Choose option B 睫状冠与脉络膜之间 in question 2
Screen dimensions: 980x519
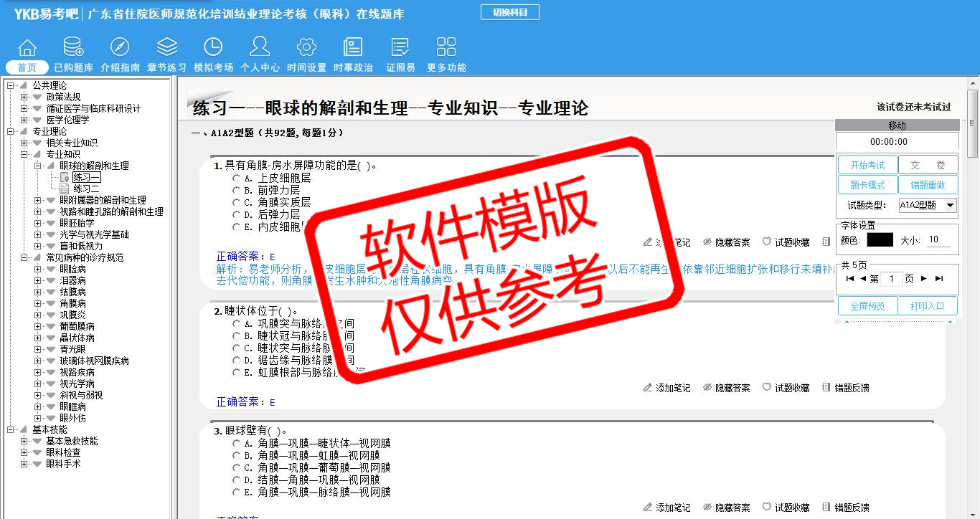236,336
